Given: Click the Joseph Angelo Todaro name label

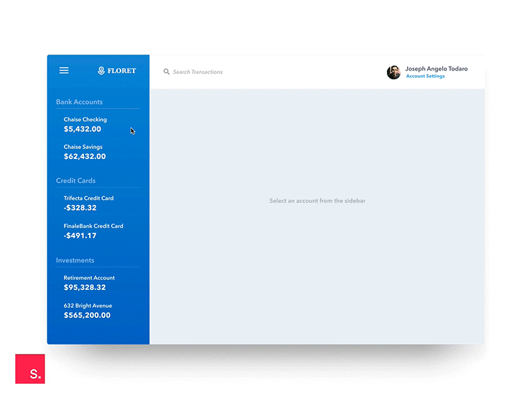Looking at the screenshot, I should tap(436, 68).
